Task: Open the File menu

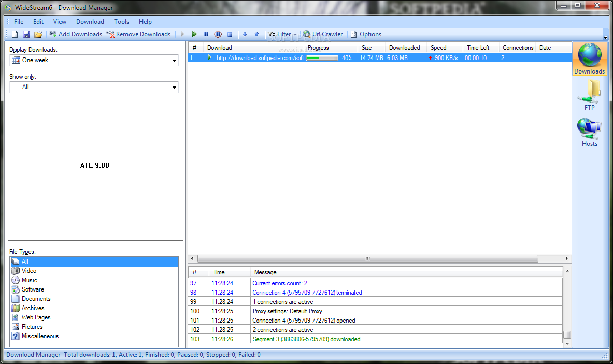Action: pyautogui.click(x=18, y=22)
